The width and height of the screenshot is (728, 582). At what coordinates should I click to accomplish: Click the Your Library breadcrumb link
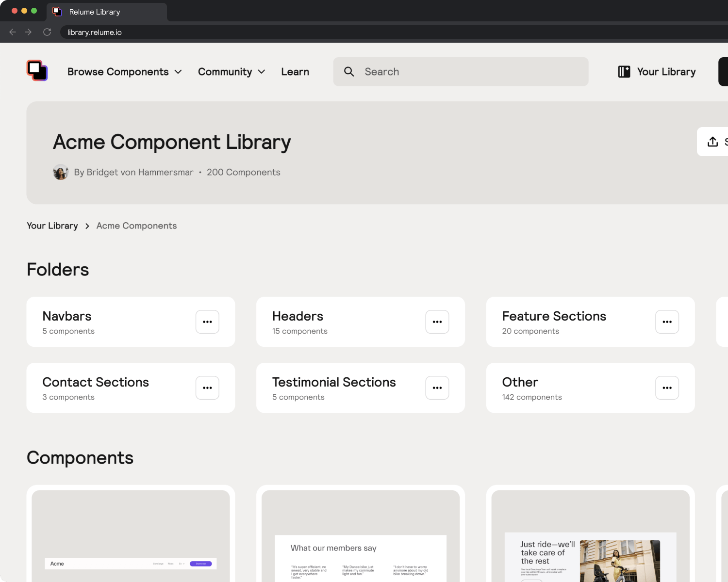(52, 226)
